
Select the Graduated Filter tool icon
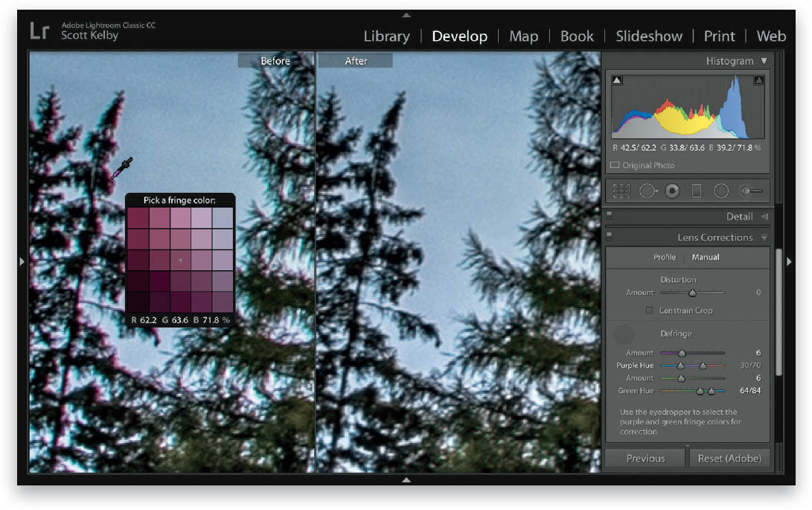(697, 191)
